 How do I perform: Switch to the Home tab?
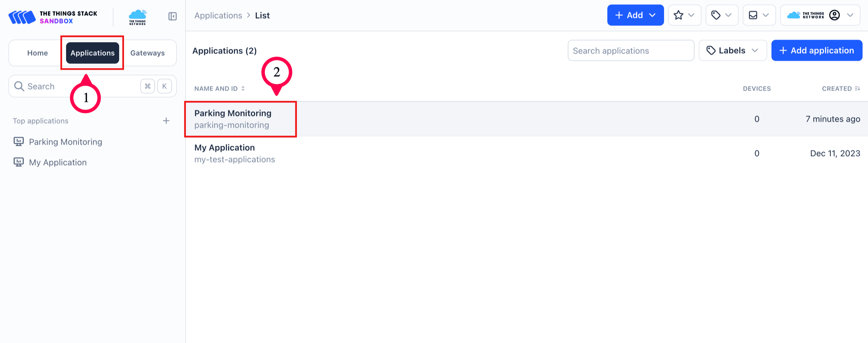coord(37,52)
